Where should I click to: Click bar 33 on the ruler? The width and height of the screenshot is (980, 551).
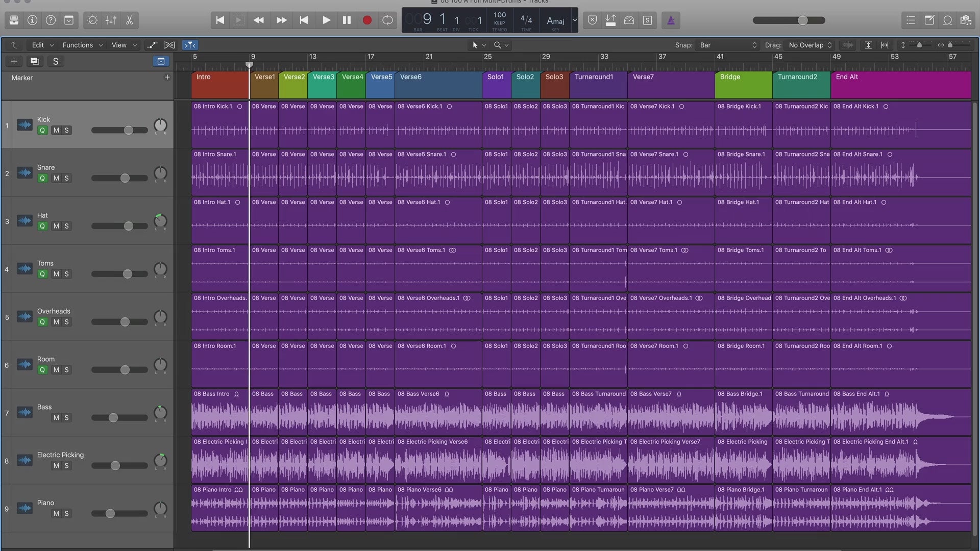pos(604,57)
